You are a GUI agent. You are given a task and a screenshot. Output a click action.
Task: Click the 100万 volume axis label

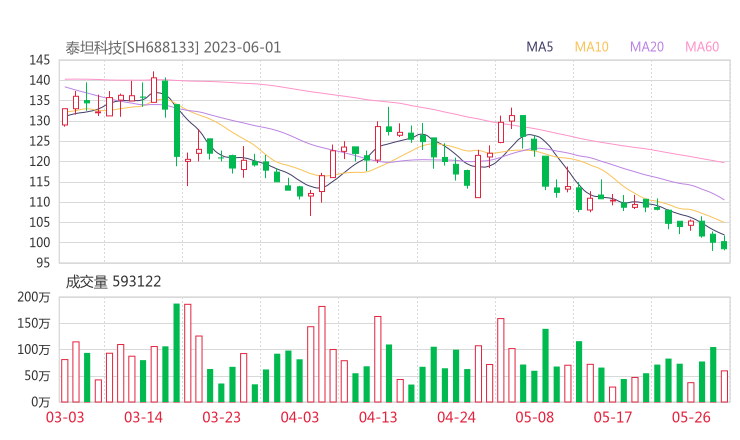pos(34,350)
